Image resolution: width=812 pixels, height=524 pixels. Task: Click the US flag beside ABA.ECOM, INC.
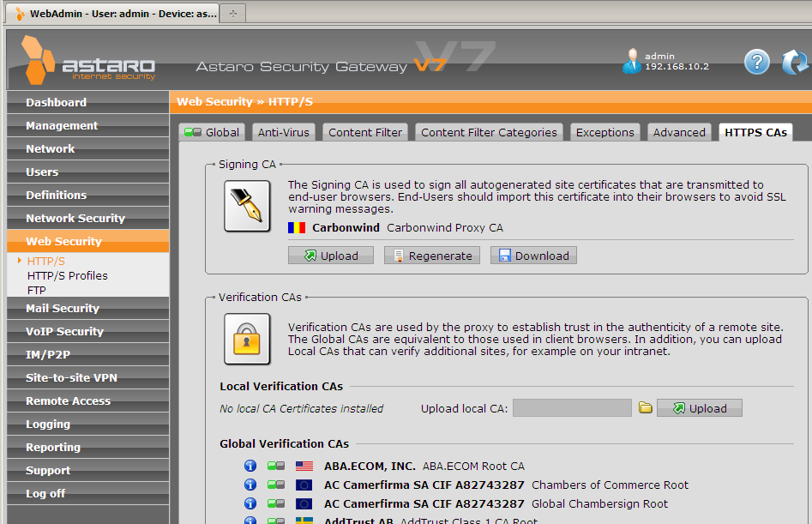click(304, 466)
